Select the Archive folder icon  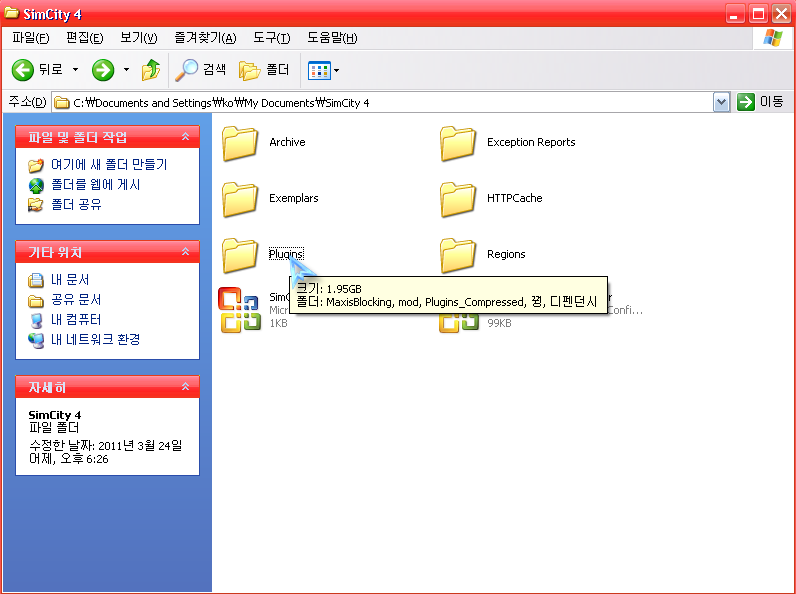[240, 143]
